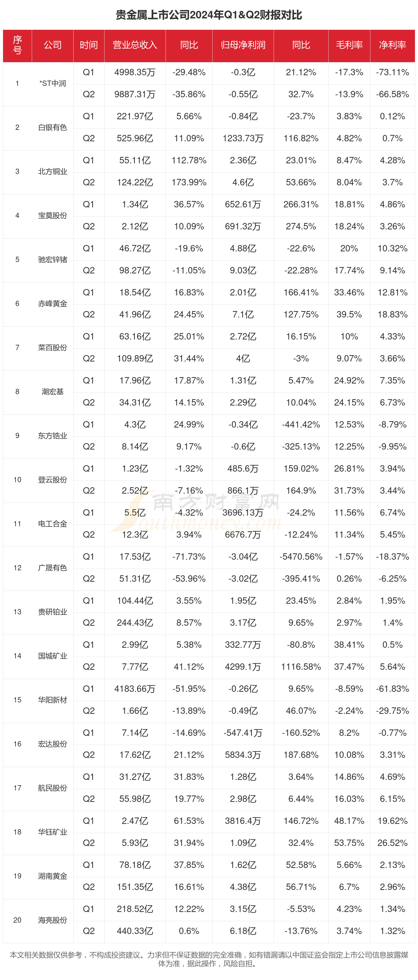Screen dimensions: 418x980
Task: Click the 湖南黄金 company name
Action: point(52,876)
